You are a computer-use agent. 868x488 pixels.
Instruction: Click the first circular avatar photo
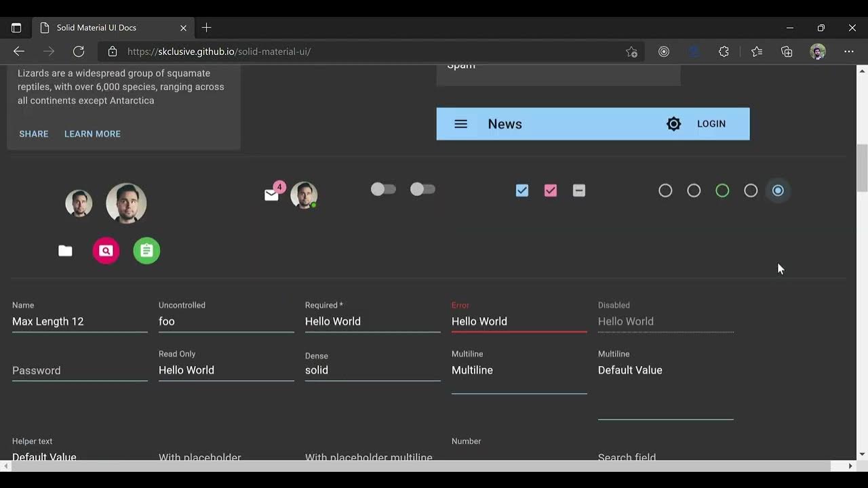pos(79,203)
